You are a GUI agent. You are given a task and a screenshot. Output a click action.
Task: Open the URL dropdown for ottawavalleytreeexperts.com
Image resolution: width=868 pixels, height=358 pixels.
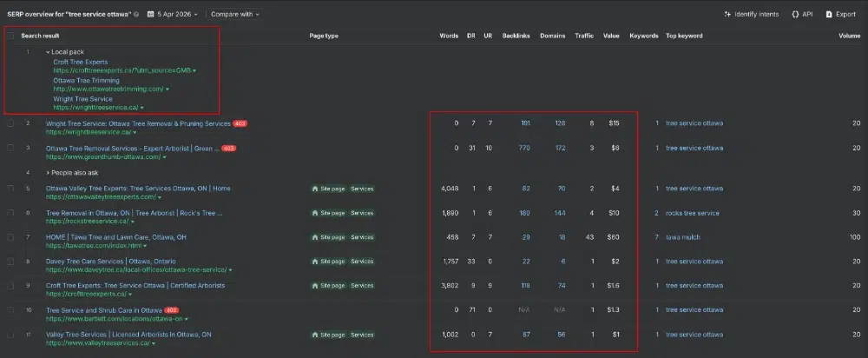[x=160, y=197]
